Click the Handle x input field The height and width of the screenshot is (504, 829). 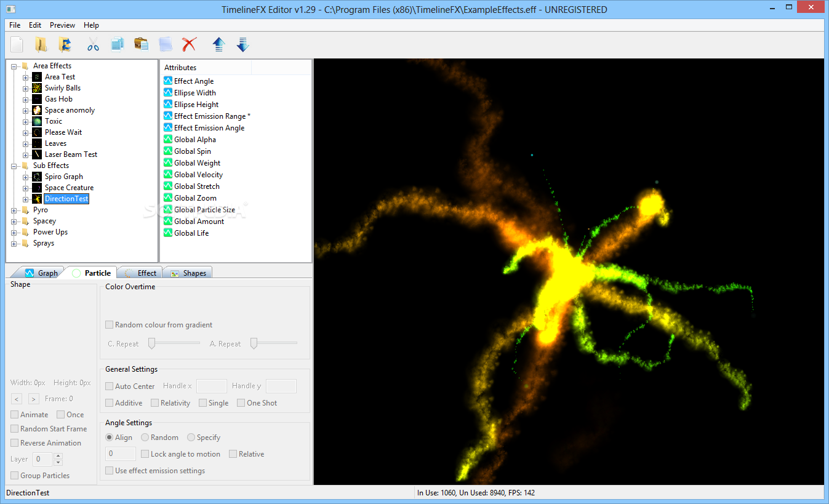click(212, 386)
